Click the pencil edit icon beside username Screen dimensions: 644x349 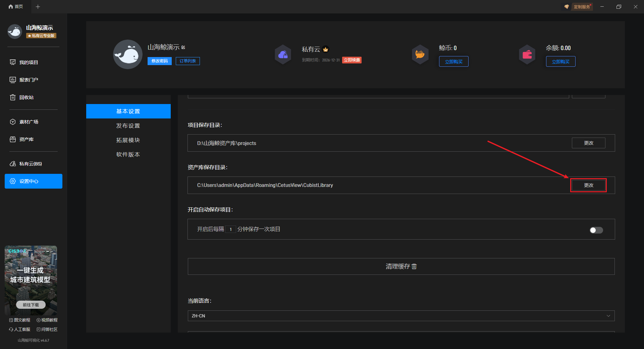click(x=183, y=47)
